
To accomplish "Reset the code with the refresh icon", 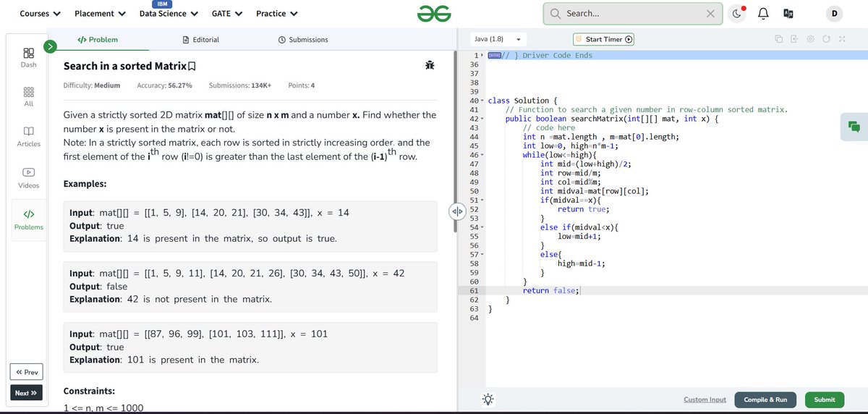I will (x=826, y=39).
